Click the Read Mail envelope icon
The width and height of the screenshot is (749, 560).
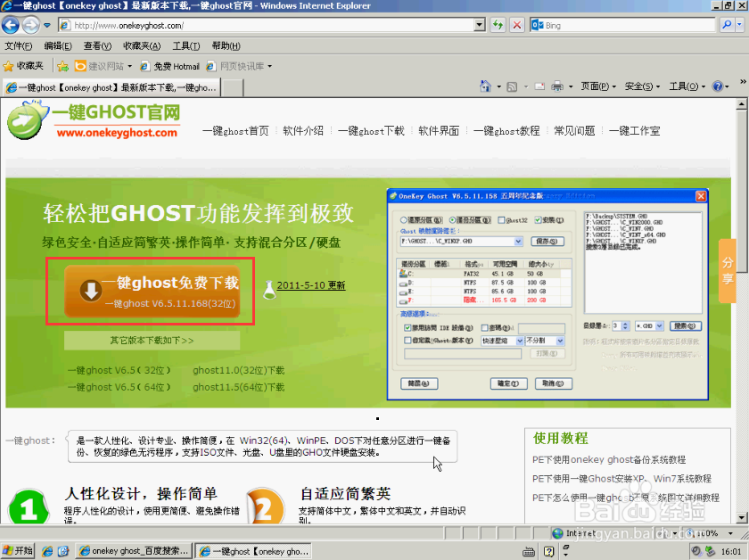click(539, 87)
